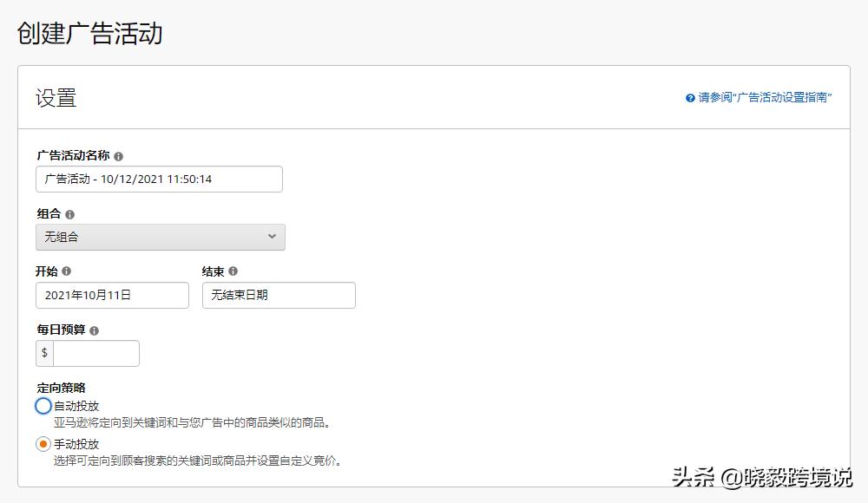Click the dollar sign prefix on budget field

43,353
